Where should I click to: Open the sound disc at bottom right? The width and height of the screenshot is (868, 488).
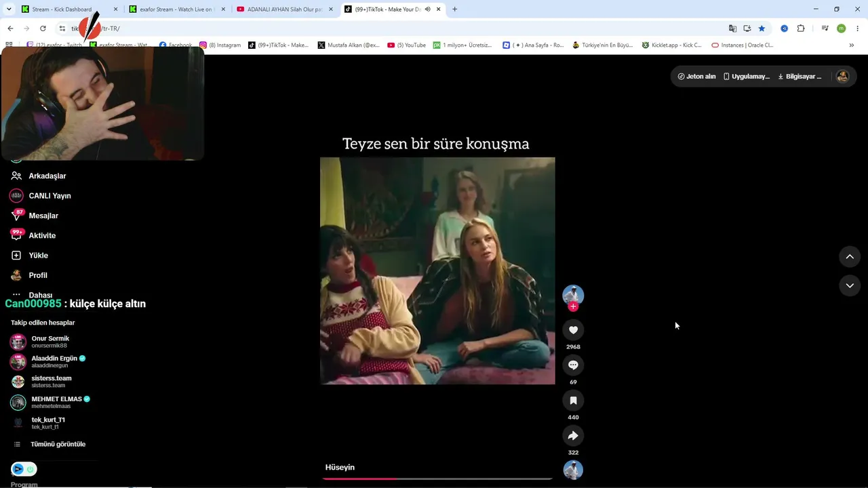tap(573, 470)
